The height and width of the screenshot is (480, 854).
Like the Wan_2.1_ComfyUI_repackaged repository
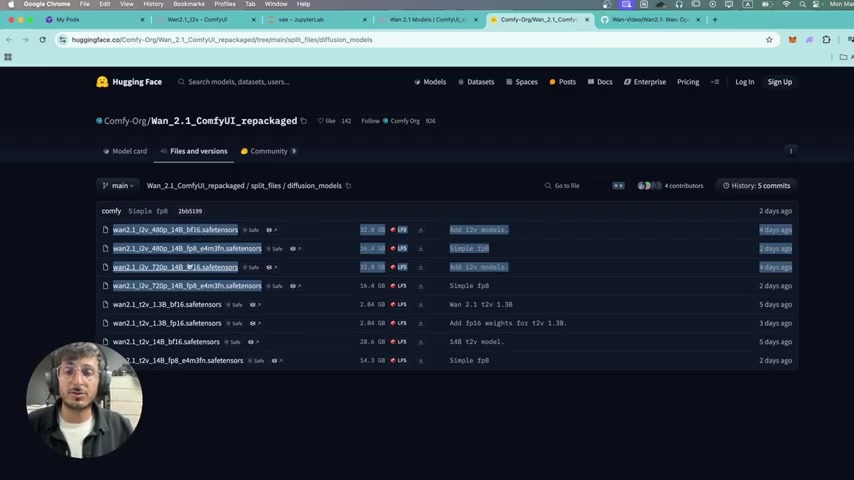[327, 121]
